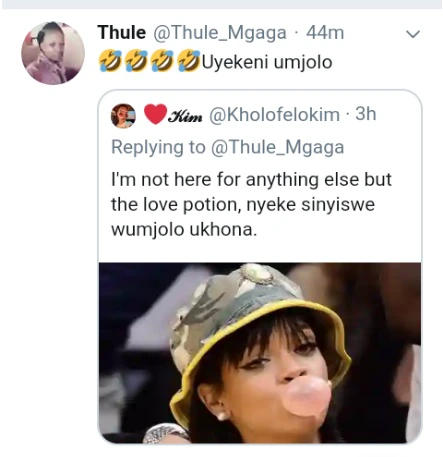The width and height of the screenshot is (443, 457).
Task: Select the Uyekeni umjolo tweet text
Action: tap(267, 62)
